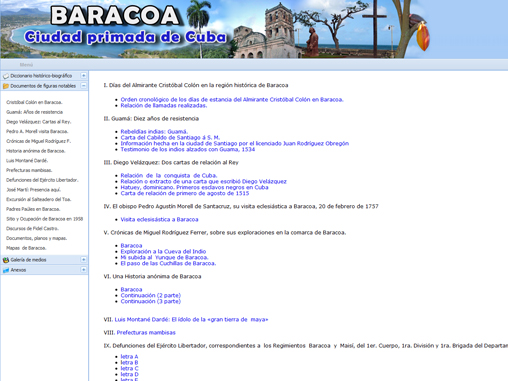The width and height of the screenshot is (508, 381).
Task: Expand the Anexos section
Action: pos(83,270)
